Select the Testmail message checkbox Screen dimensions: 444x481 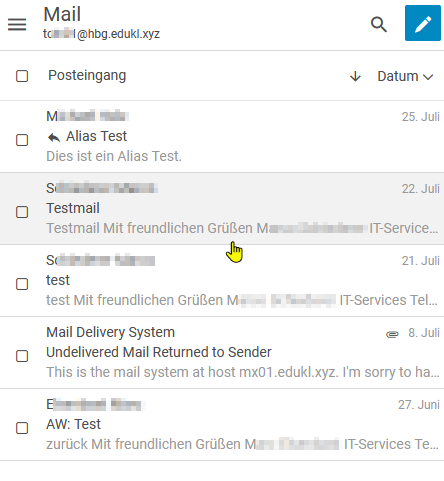[22, 212]
